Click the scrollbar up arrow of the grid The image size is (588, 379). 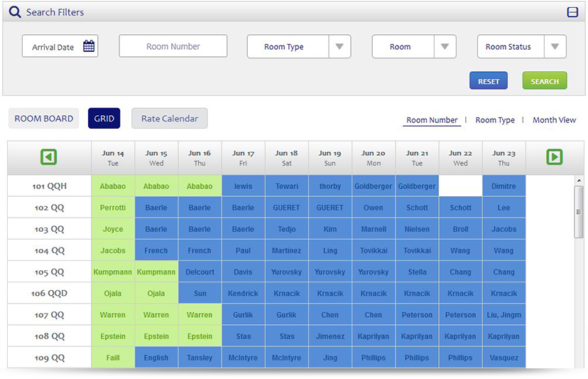tap(579, 181)
